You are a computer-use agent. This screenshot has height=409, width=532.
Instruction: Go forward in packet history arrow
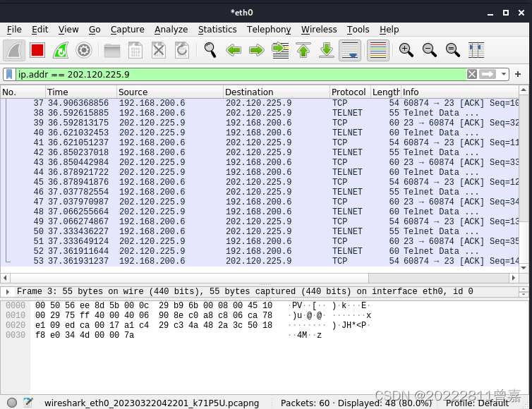point(257,50)
